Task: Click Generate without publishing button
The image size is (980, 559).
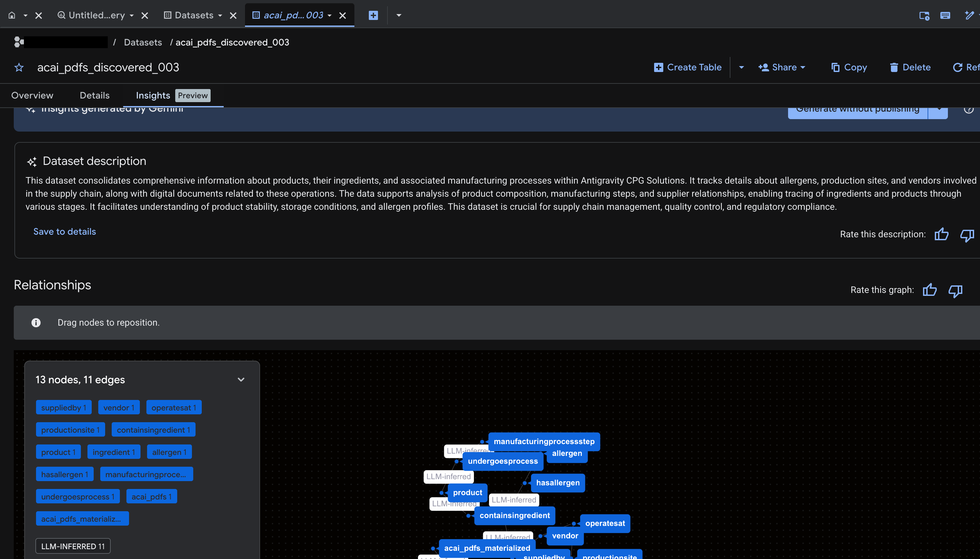Action: pos(857,109)
